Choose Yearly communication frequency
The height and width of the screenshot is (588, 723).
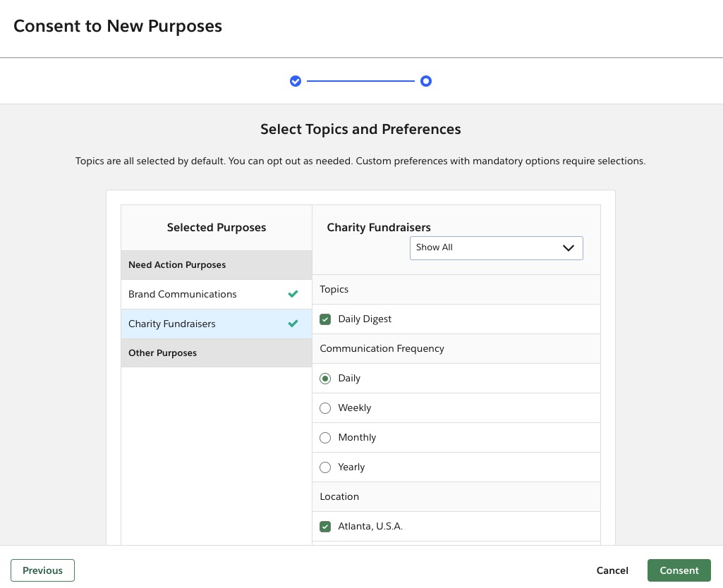click(x=325, y=467)
